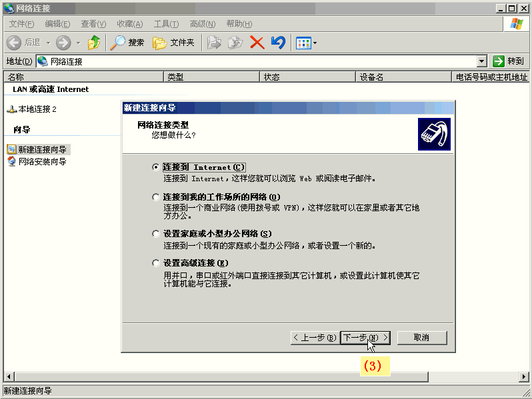Minimize the 网络连接 window

pos(501,9)
